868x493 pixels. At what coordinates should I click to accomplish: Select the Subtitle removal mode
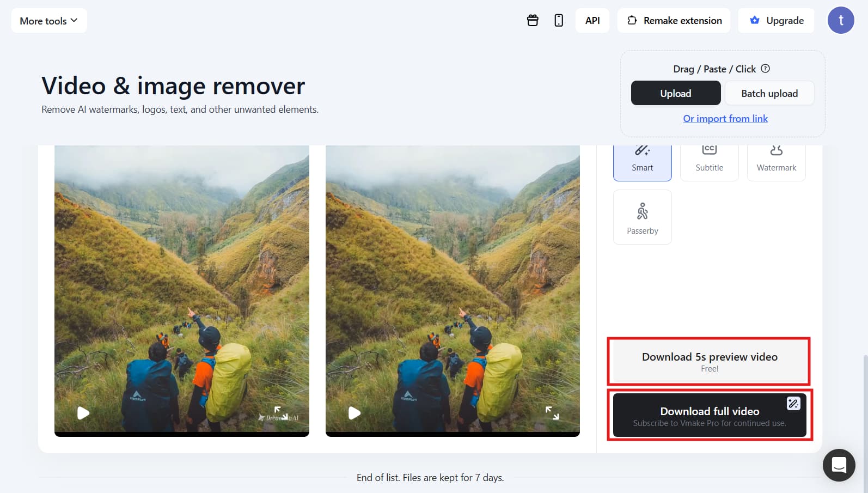click(x=710, y=162)
